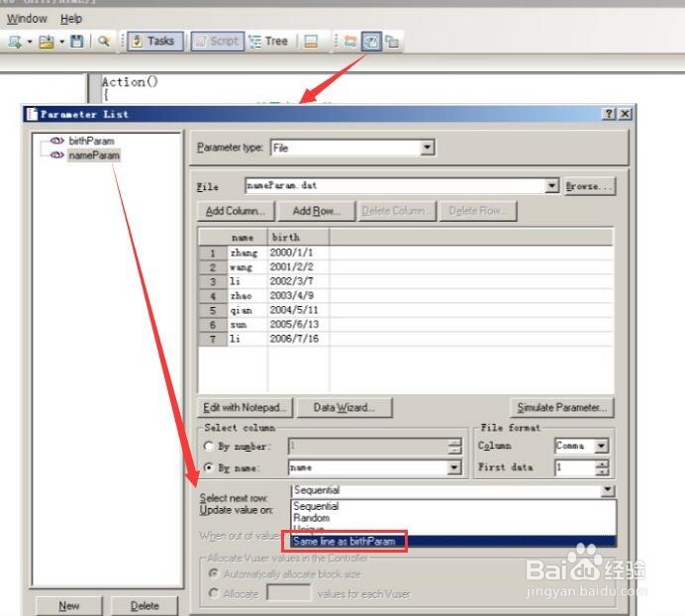Click the birth column header

click(298, 238)
